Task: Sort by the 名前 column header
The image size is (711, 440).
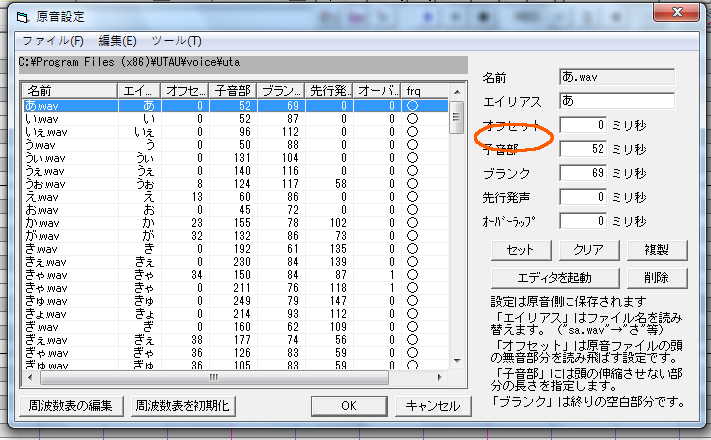Action: pos(70,91)
